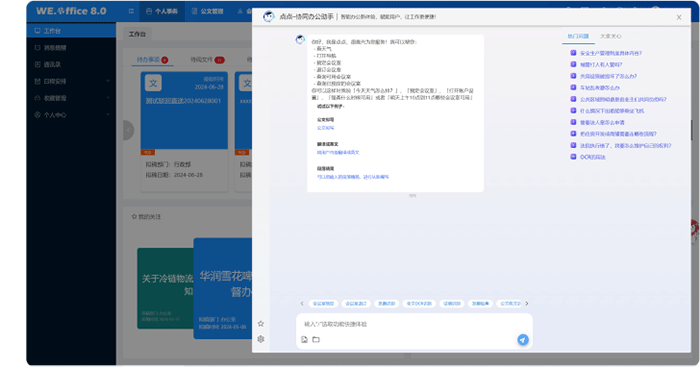The image size is (700, 367).
Task: Choose the 会议室预定 quick chip
Action: tap(323, 304)
